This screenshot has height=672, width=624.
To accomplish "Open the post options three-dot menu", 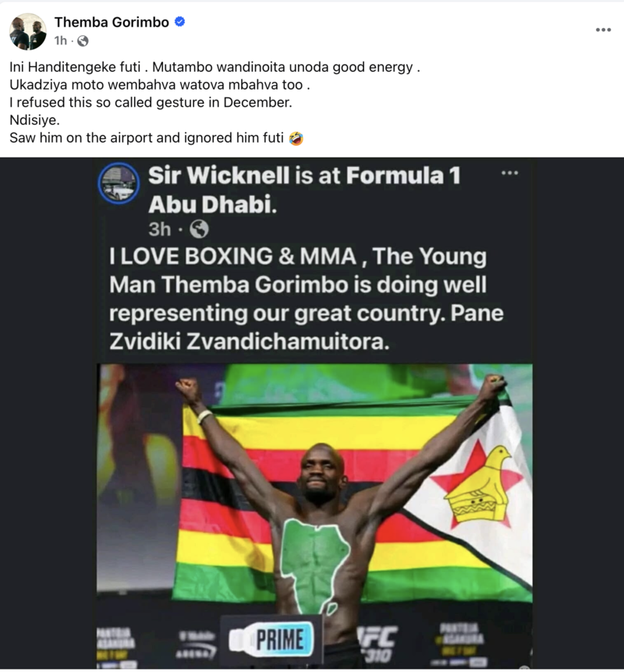I will point(603,30).
